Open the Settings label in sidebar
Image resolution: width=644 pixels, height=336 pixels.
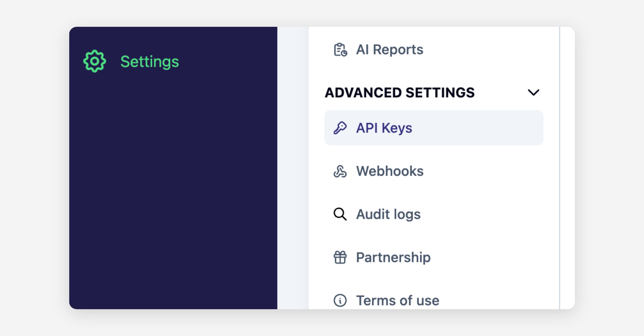149,62
